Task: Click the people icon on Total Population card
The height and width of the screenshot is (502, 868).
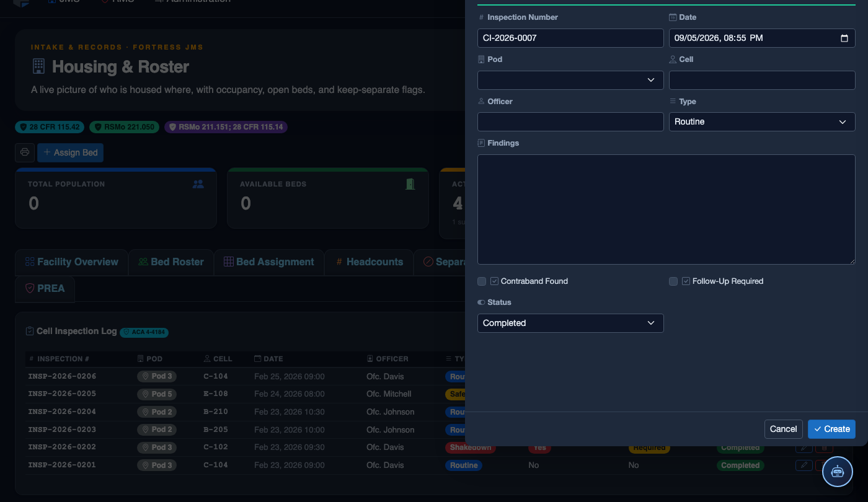Action: pyautogui.click(x=198, y=184)
